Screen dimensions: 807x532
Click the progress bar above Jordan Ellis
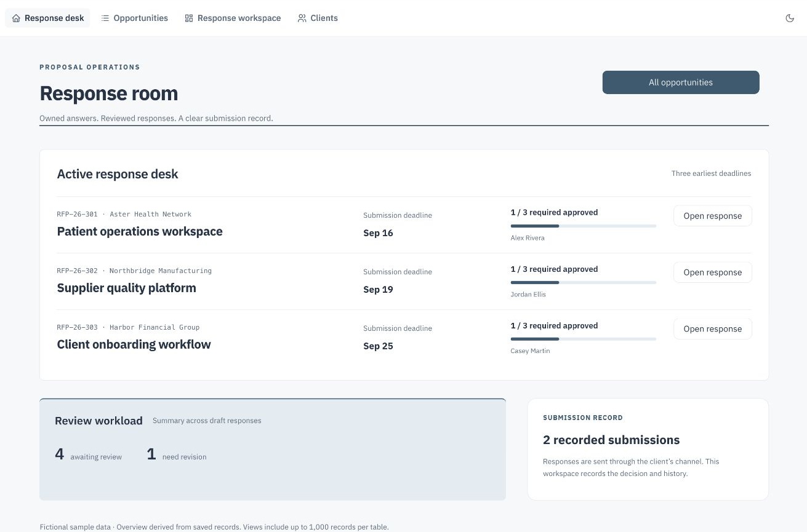click(584, 283)
